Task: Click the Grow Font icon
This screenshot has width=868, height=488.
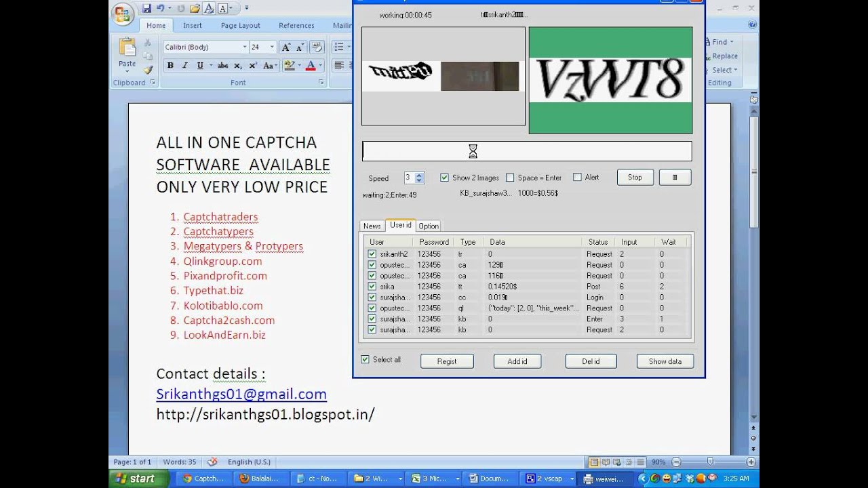Action: tap(285, 47)
